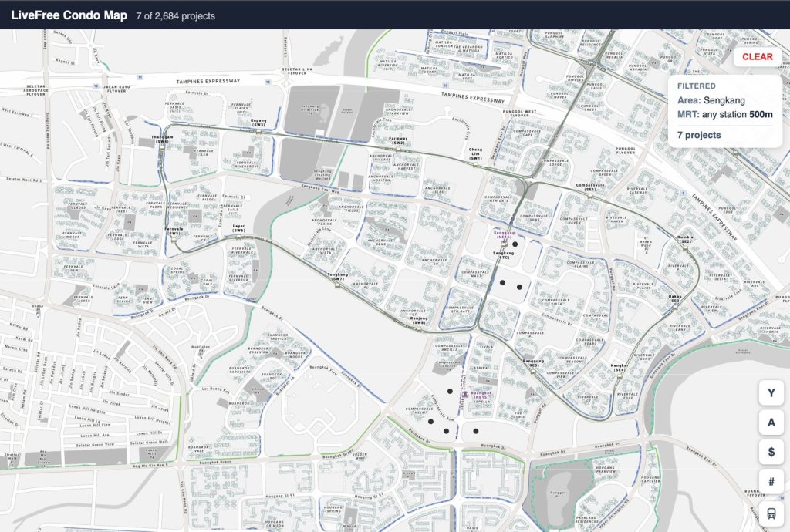The width and height of the screenshot is (790, 532).
Task: Click the Seletar Aerospace Flyover label
Action: click(35, 90)
